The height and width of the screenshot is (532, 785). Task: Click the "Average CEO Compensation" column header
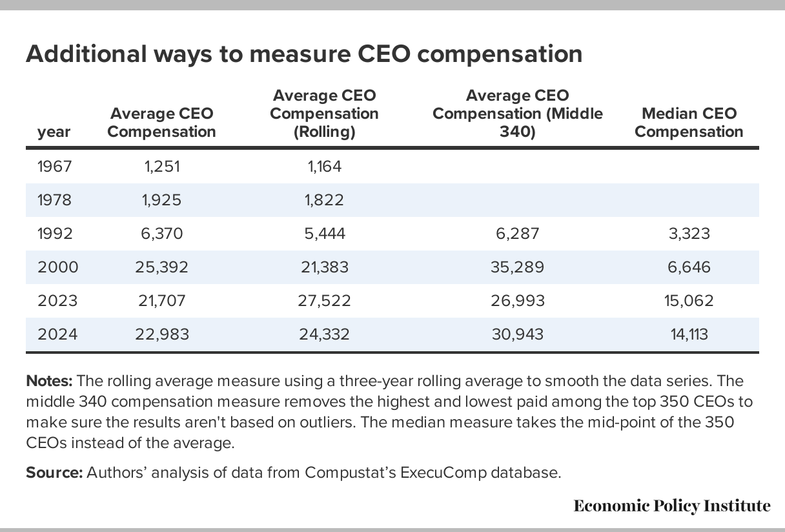(x=161, y=123)
